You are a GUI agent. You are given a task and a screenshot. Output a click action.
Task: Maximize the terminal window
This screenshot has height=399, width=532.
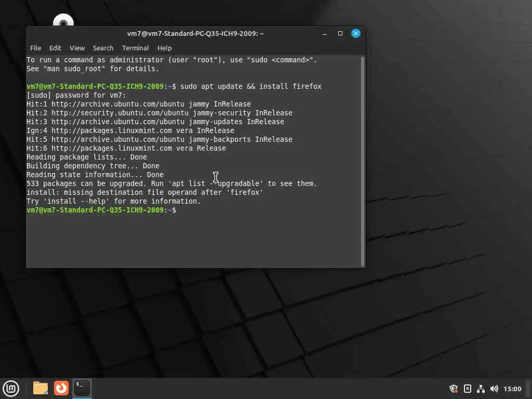click(x=340, y=33)
